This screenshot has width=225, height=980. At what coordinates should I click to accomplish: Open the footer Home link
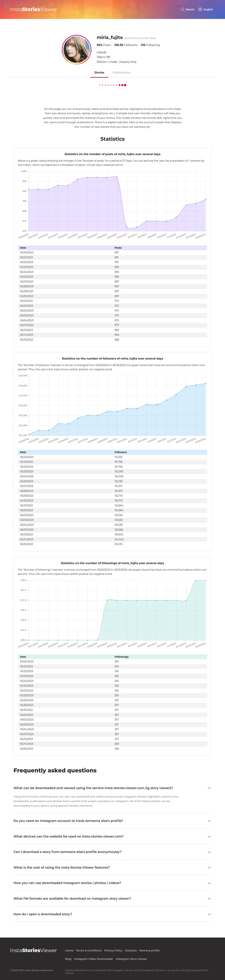click(69, 950)
